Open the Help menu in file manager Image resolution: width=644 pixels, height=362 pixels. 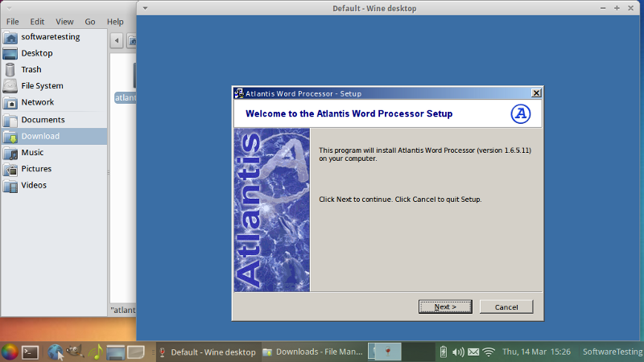click(115, 22)
